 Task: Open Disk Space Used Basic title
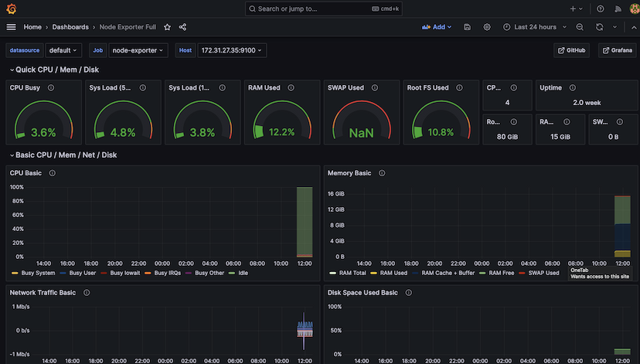pyautogui.click(x=363, y=293)
